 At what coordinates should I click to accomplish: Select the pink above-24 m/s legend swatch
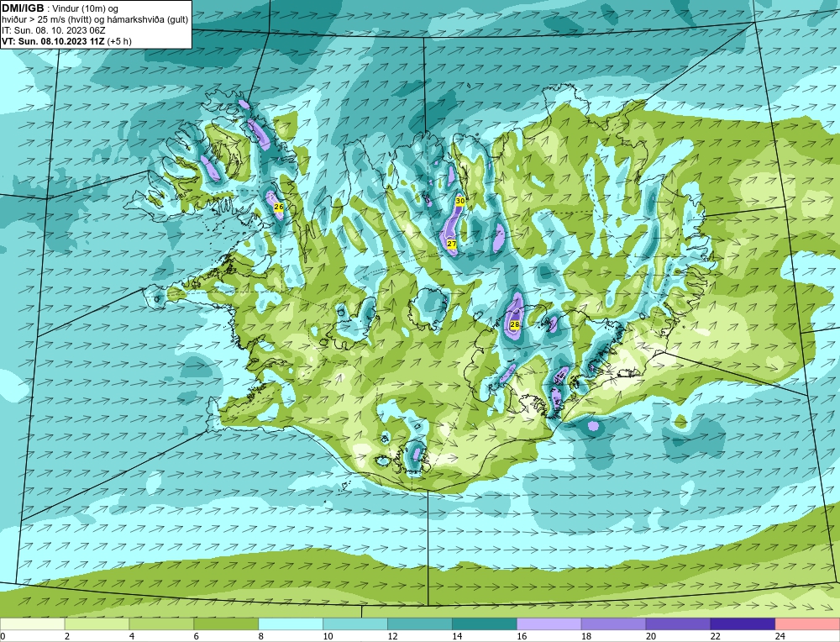[x=807, y=624]
